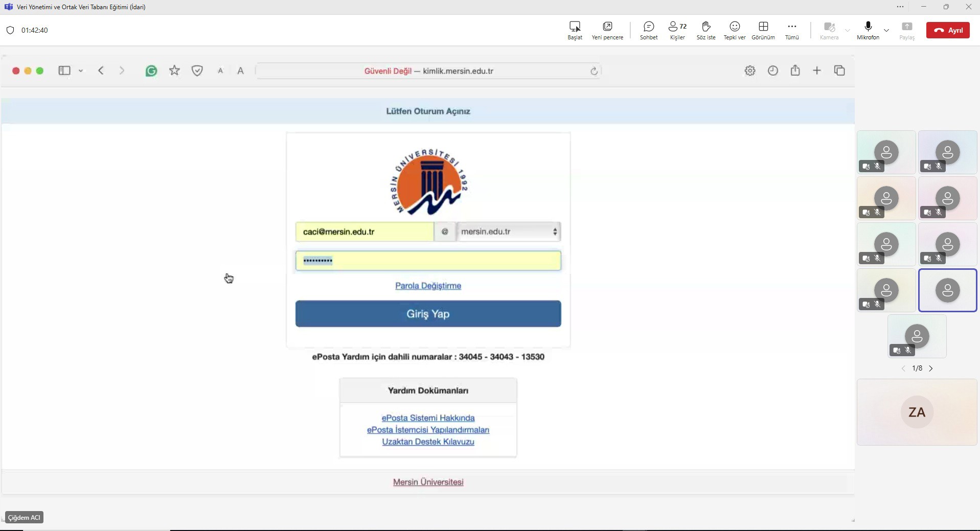Click the password field
This screenshot has height=531, width=980.
coord(428,261)
